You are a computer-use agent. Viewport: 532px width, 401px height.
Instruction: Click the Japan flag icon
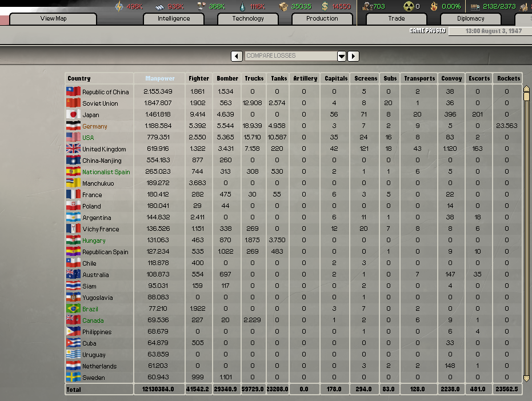tap(73, 114)
